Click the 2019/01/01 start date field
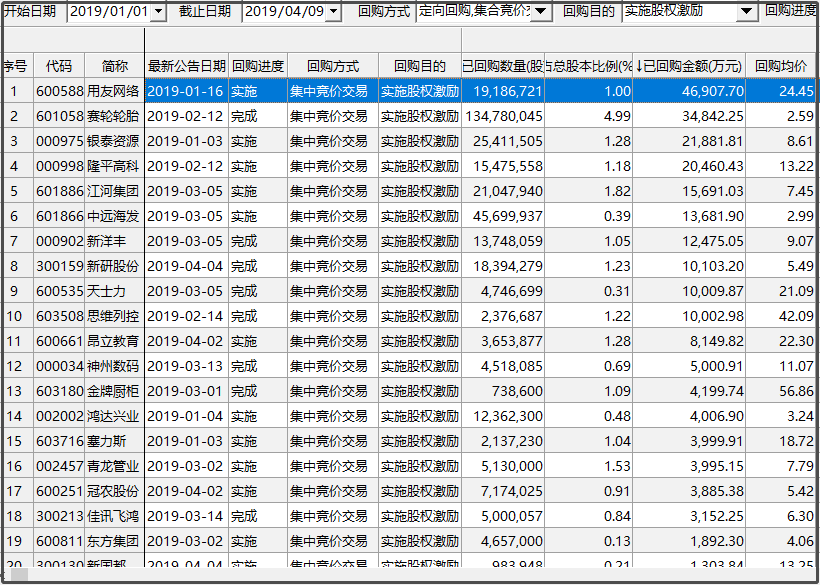Image resolution: width=820 pixels, height=585 pixels. click(109, 12)
